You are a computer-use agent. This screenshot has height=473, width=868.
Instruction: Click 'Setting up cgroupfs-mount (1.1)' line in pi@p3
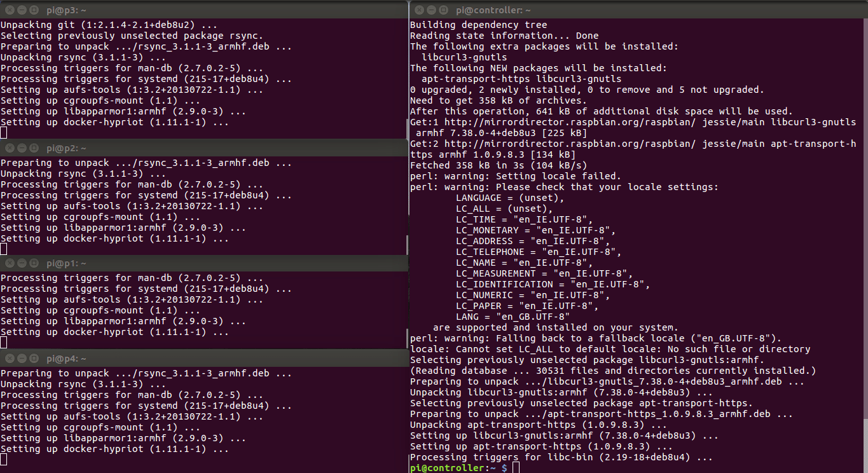point(100,100)
